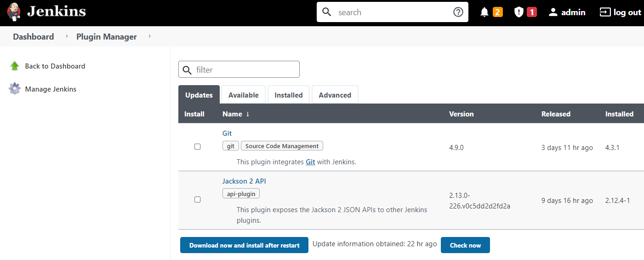Click the search help question mark icon
644x260 pixels.
pos(458,12)
